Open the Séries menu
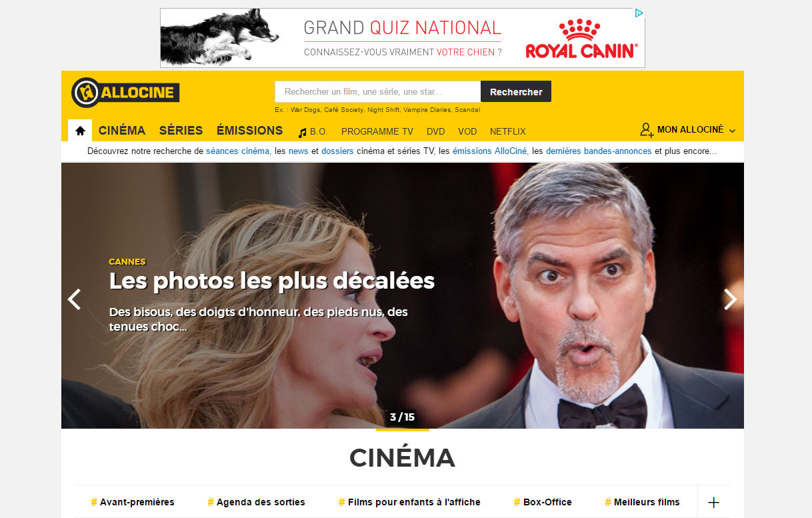The image size is (812, 518). [181, 131]
